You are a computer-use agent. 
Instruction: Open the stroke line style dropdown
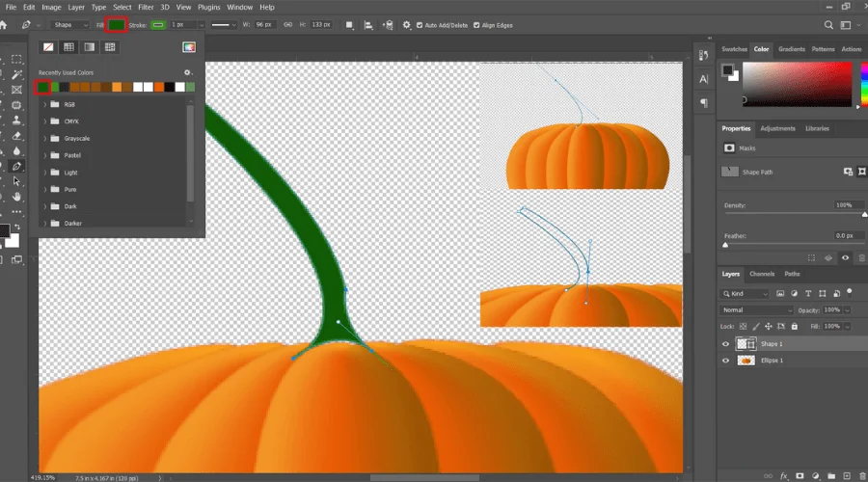pyautogui.click(x=224, y=25)
